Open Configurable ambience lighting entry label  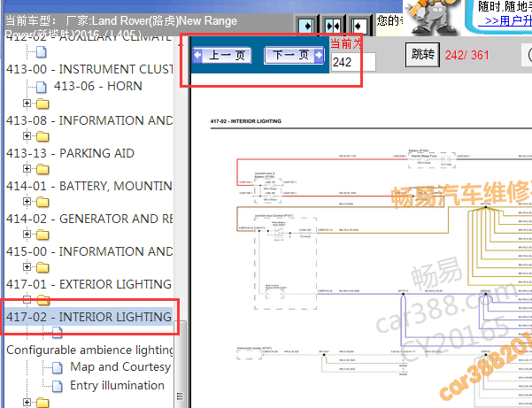point(89,350)
